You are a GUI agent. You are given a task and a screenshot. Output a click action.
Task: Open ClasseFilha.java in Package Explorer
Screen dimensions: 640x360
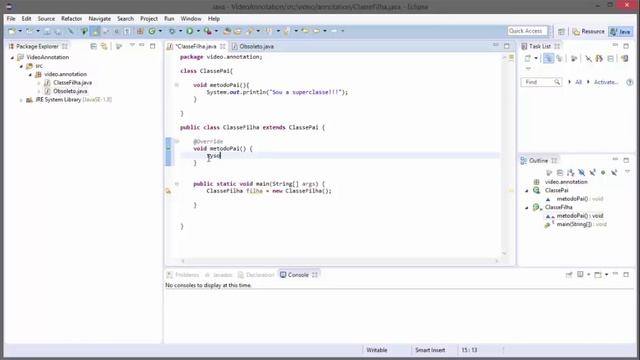[72, 82]
